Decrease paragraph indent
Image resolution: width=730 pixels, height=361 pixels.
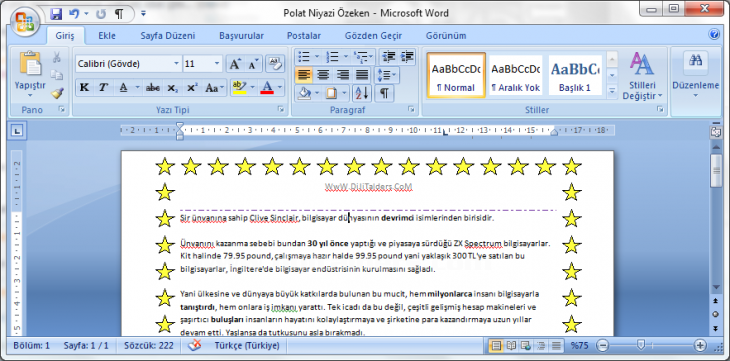pos(388,57)
